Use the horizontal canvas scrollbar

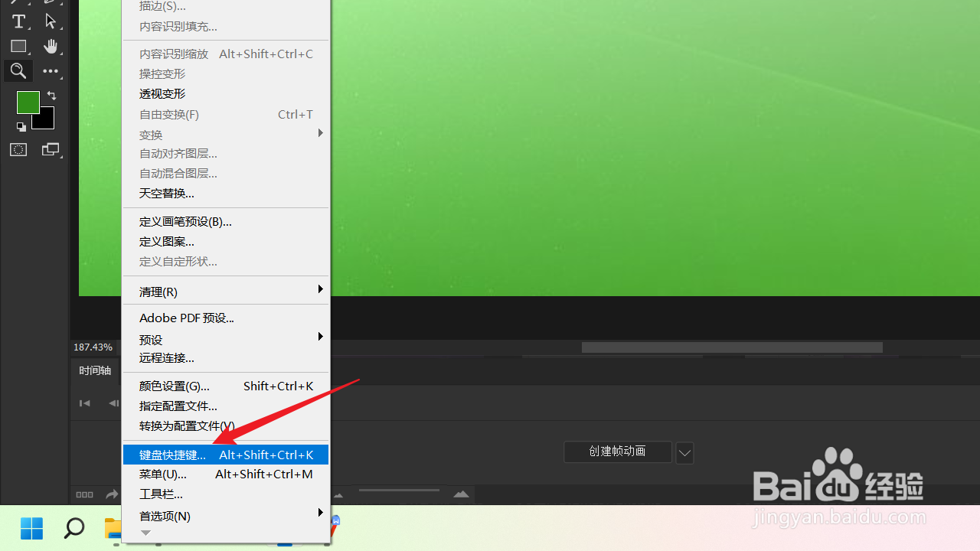[732, 347]
